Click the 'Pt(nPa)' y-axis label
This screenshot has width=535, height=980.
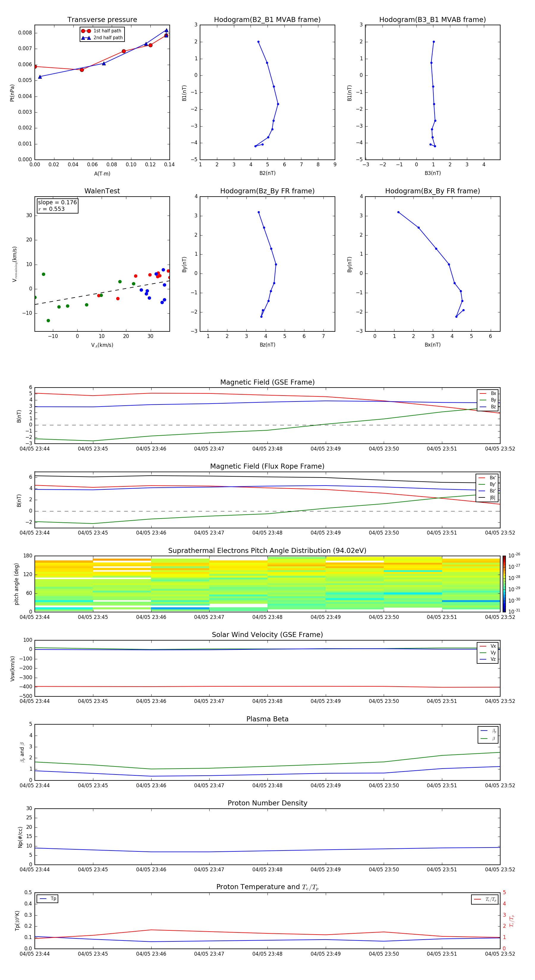[x=12, y=93]
